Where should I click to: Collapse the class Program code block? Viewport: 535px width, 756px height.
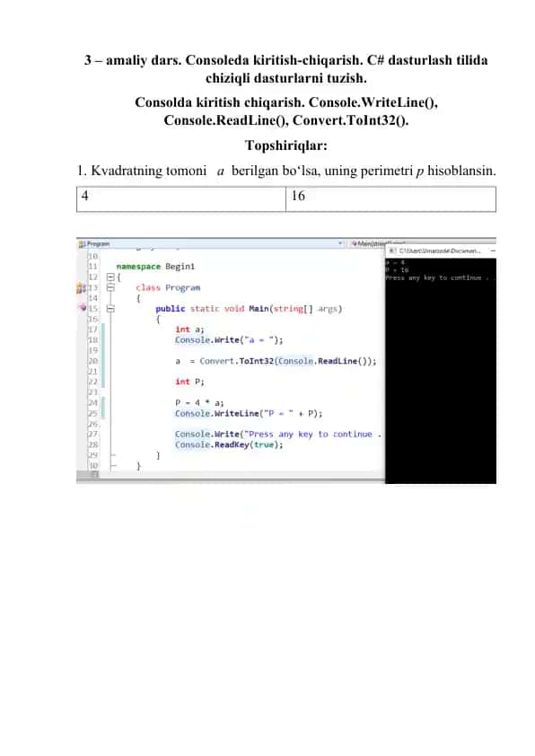coord(110,288)
